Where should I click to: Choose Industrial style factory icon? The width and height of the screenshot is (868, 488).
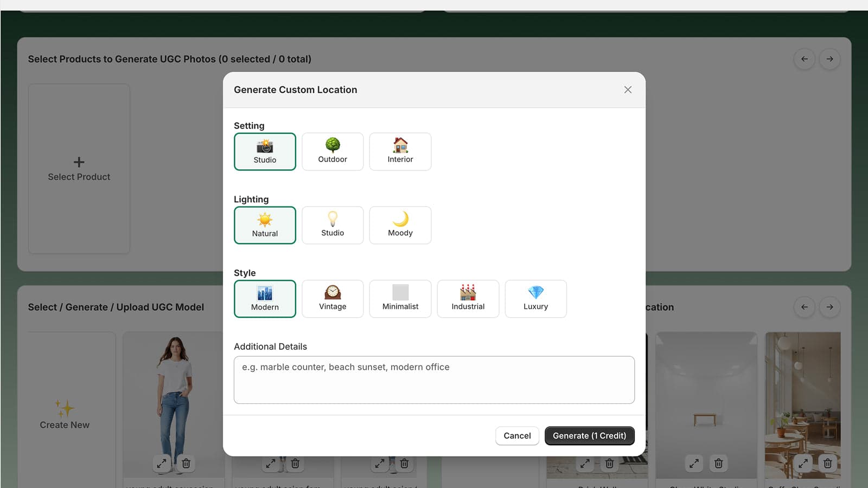point(468,299)
